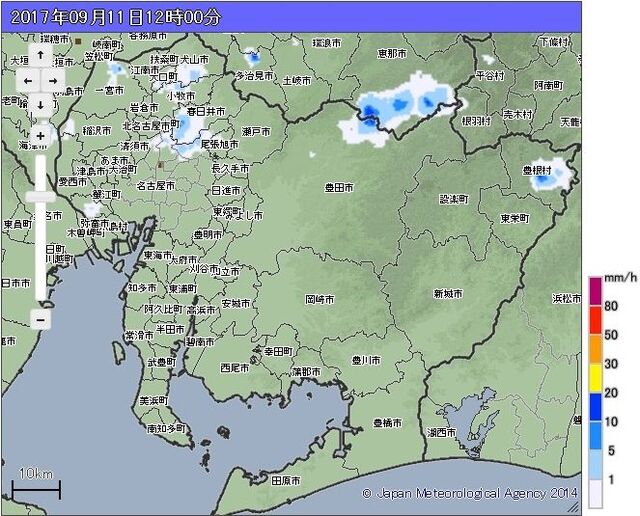Viewport: 640px width, 516px height.
Task: Pan the map left with the arrow button
Action: (x=28, y=81)
